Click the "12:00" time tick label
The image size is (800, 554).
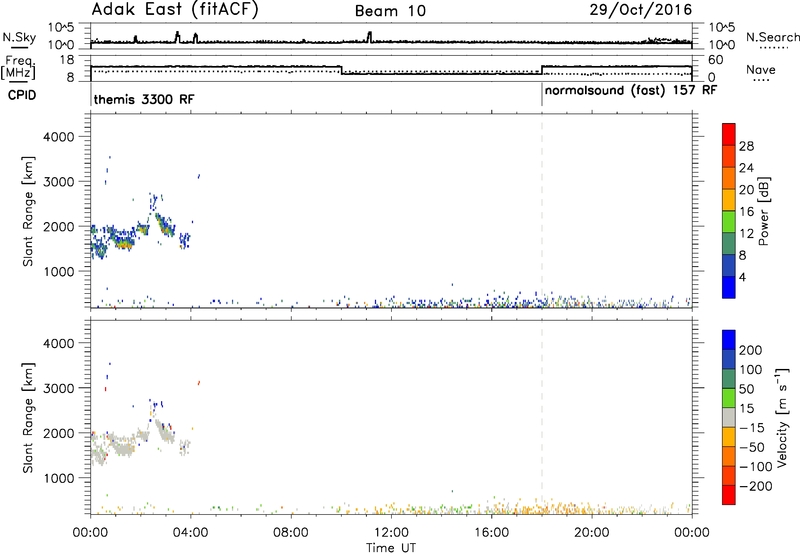[x=391, y=533]
